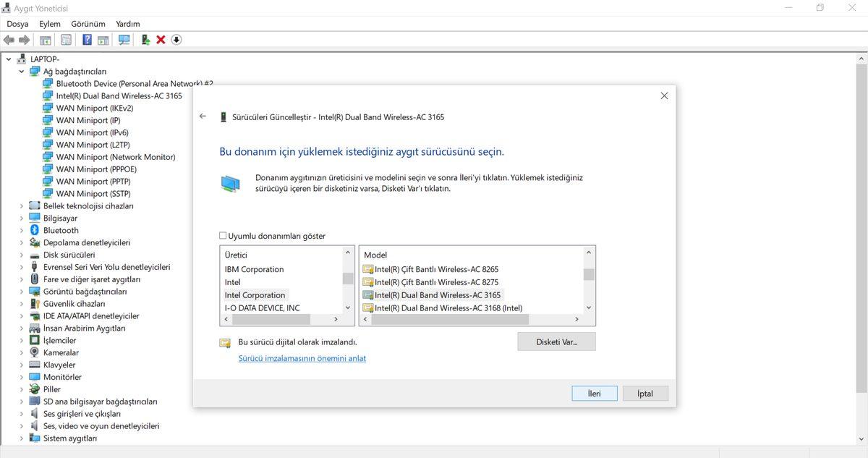The image size is (868, 458).
Task: Open the Eylem menu
Action: (x=50, y=24)
